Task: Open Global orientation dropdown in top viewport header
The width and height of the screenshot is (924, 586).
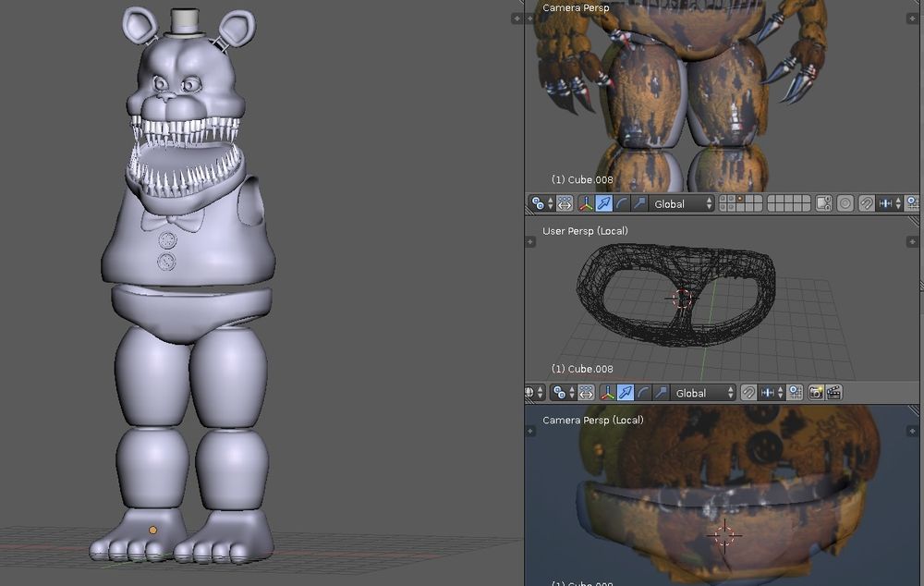Action: (x=682, y=203)
